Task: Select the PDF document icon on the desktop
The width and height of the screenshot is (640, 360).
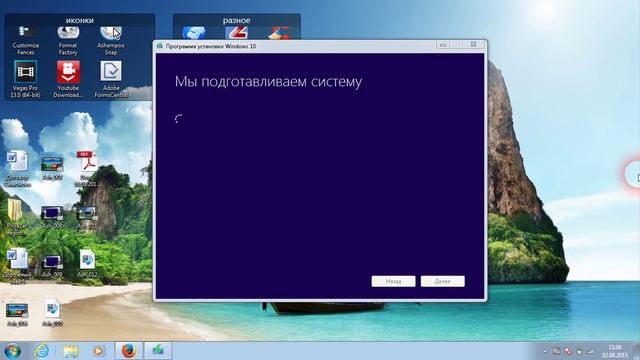Action: pos(87,168)
